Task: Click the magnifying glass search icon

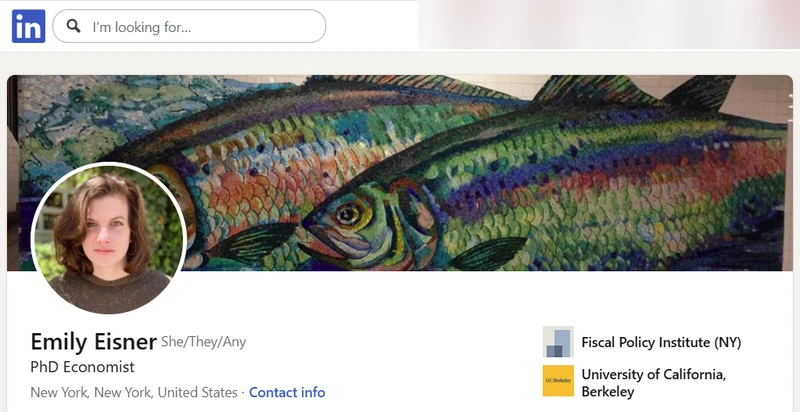Action: point(73,26)
